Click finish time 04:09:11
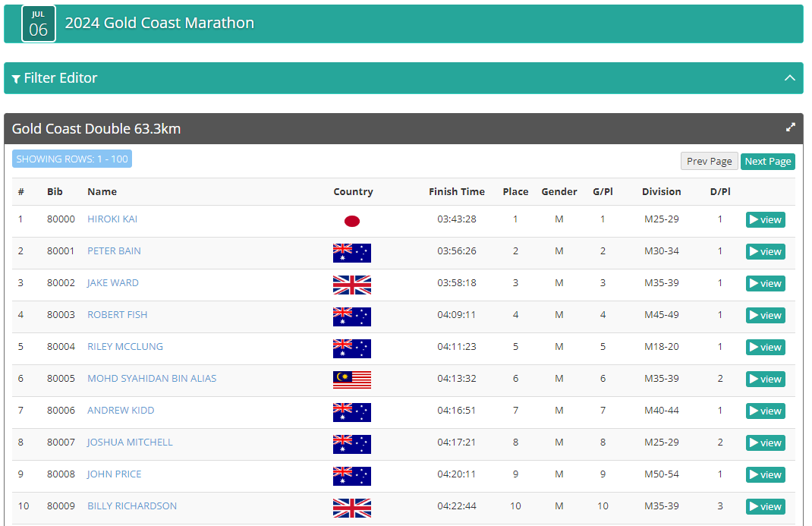The width and height of the screenshot is (812, 526). click(457, 315)
